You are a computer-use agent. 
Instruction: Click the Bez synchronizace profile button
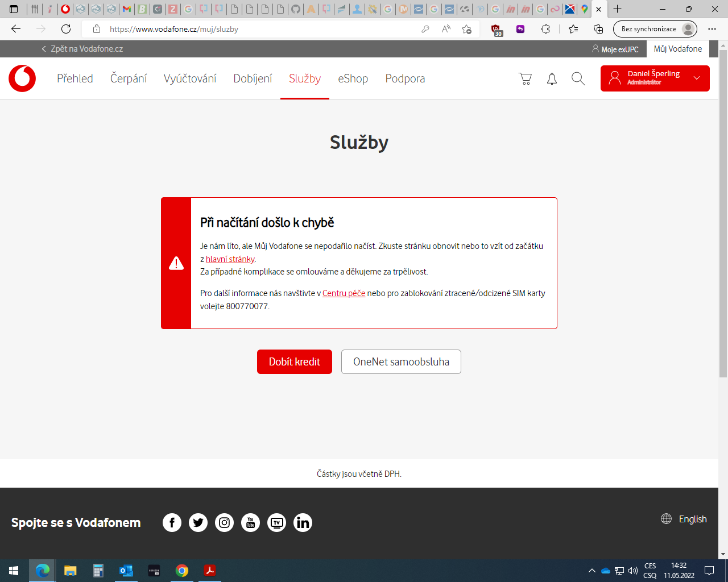(x=655, y=29)
